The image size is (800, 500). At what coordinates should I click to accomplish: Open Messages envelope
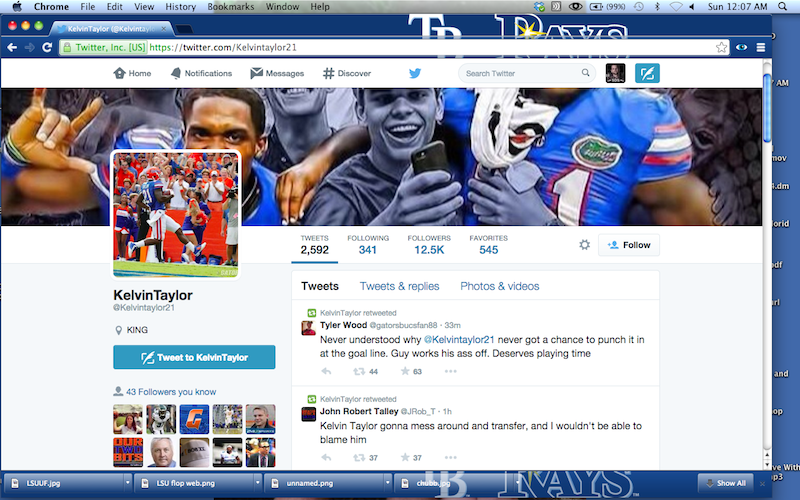pyautogui.click(x=277, y=73)
